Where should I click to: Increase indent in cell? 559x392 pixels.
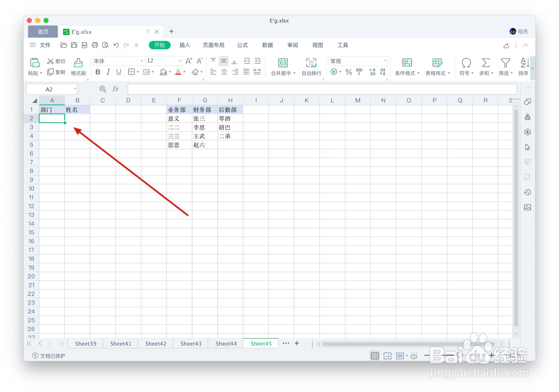(x=257, y=61)
